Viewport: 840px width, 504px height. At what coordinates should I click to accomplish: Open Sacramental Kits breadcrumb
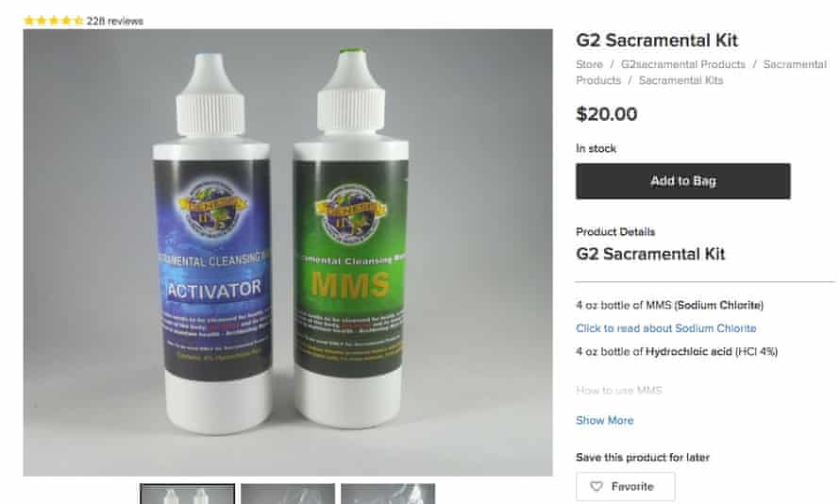coord(680,80)
